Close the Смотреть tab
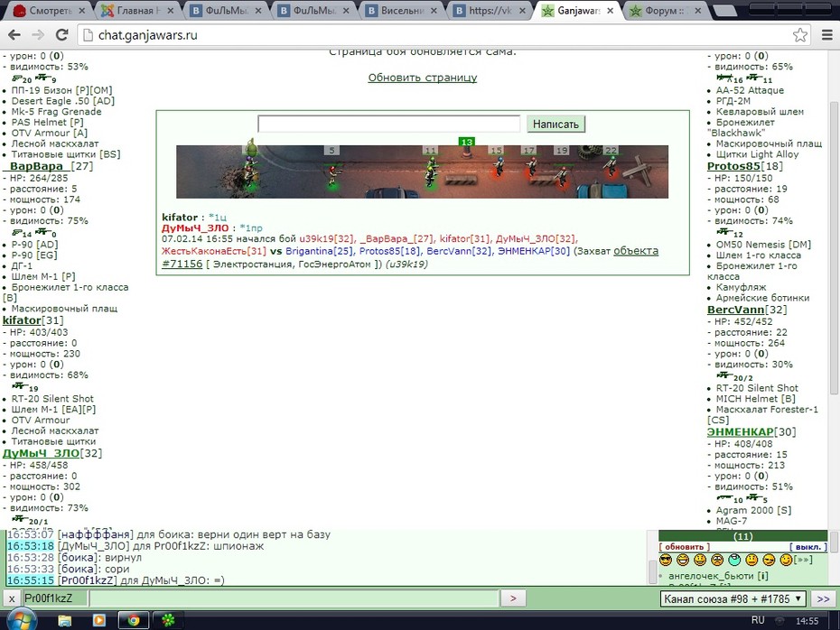The height and width of the screenshot is (630, 840). [x=81, y=11]
